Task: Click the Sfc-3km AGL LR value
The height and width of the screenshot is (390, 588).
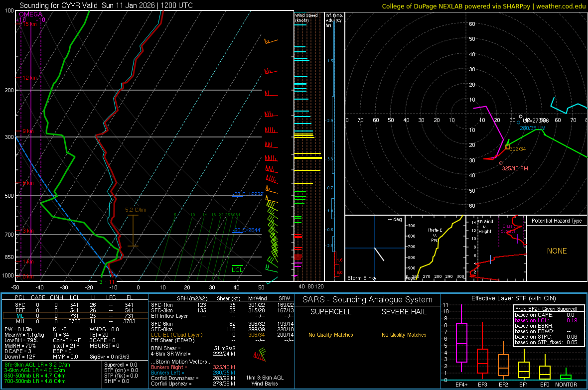Action: 37,365
